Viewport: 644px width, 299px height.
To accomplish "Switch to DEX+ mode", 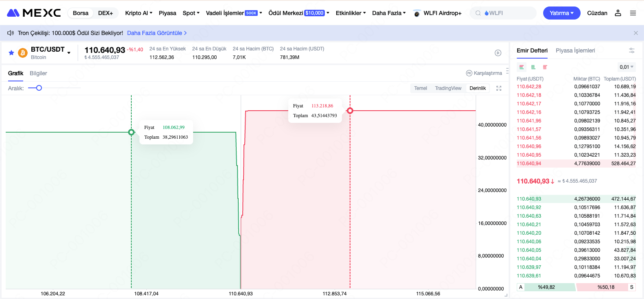I will tap(106, 13).
